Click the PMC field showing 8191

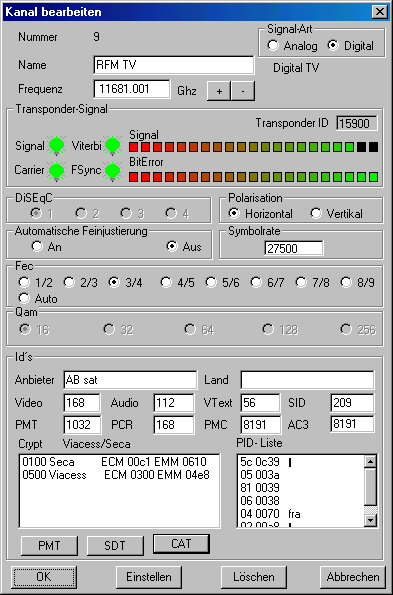(261, 425)
